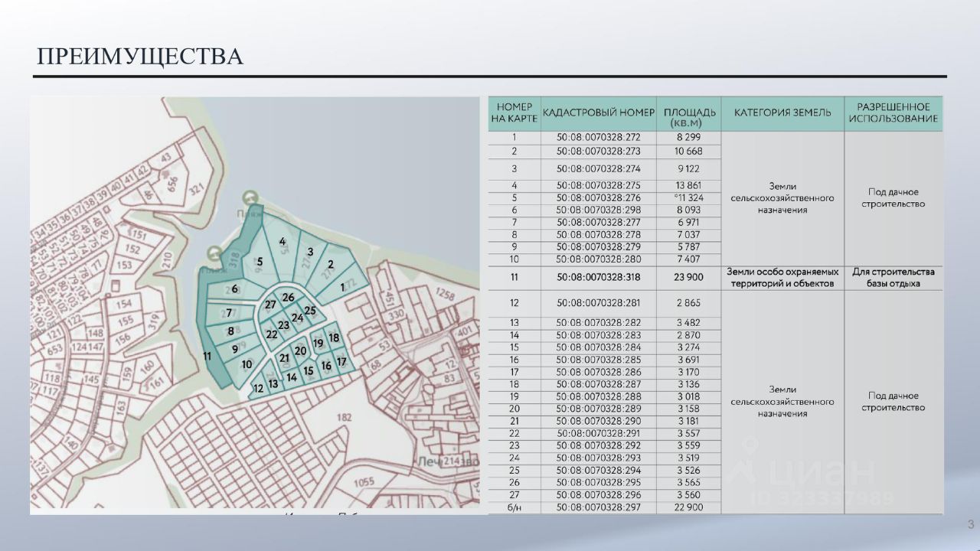Click plot number 2 on the map
The image size is (980, 551).
(x=330, y=265)
